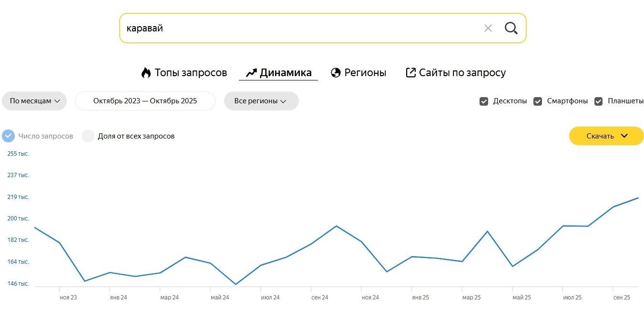644x318 pixels.
Task: Open the Топы запросов tab
Action: (x=190, y=73)
